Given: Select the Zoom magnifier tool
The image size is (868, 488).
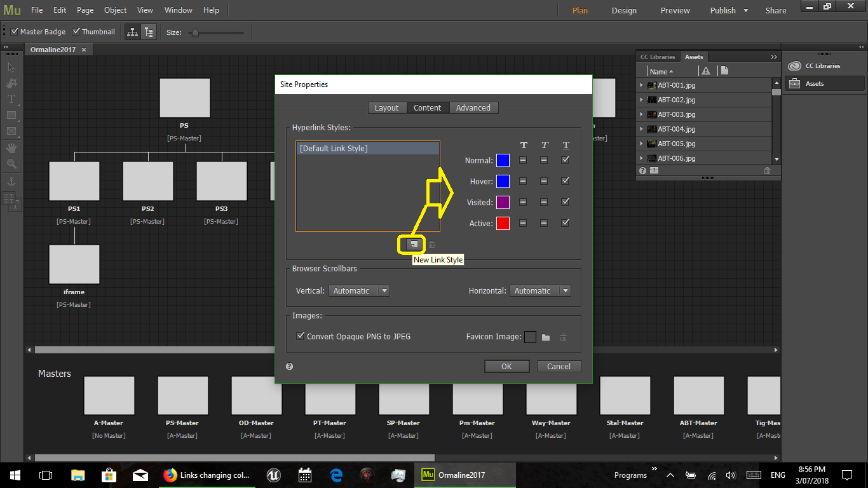Looking at the screenshot, I should pos(11,164).
